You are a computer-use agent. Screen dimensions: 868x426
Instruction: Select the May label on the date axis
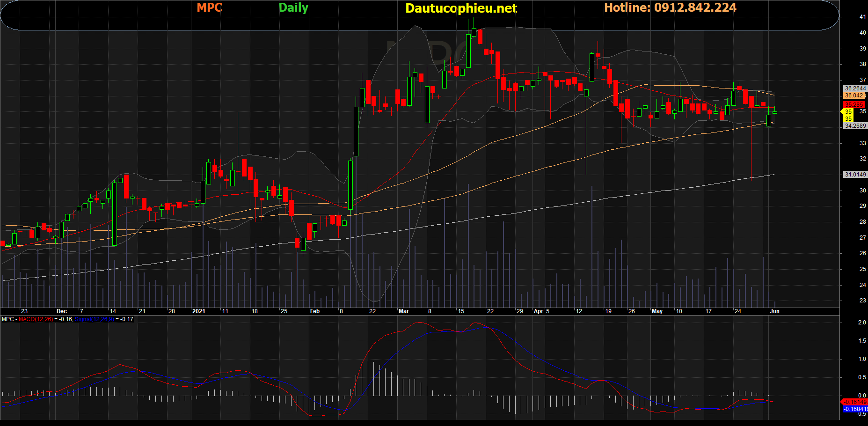(657, 311)
